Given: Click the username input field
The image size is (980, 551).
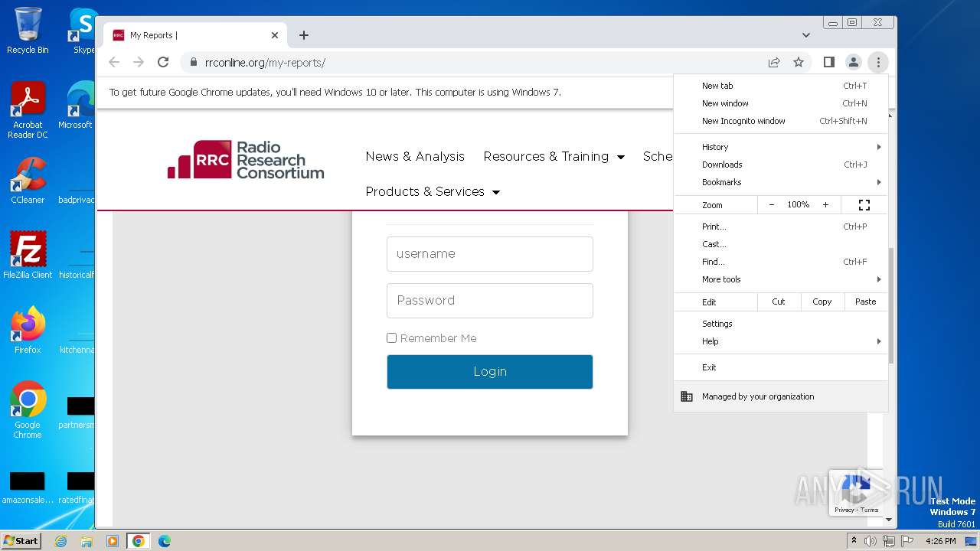Looking at the screenshot, I should coord(490,254).
